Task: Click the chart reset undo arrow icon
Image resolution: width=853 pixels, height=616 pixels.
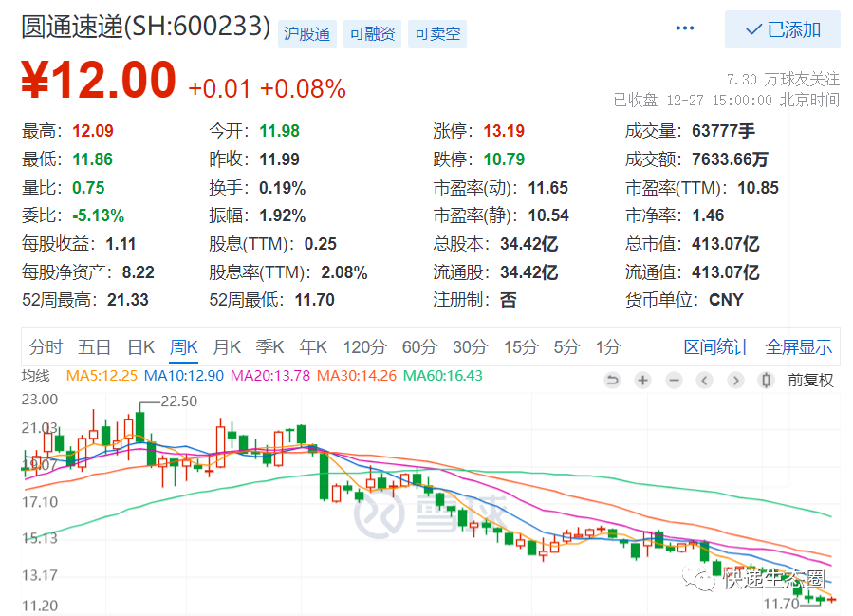Action: pos(613,380)
